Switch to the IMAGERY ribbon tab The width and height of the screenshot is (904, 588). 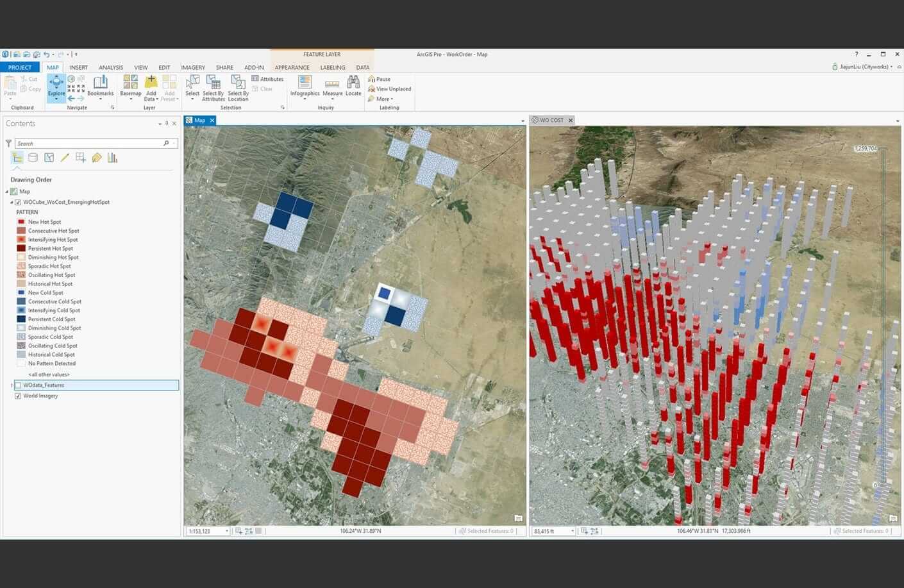point(193,67)
